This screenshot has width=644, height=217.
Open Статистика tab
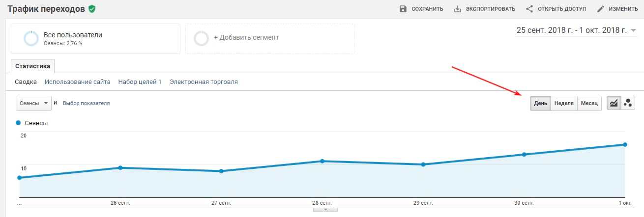[x=32, y=66]
